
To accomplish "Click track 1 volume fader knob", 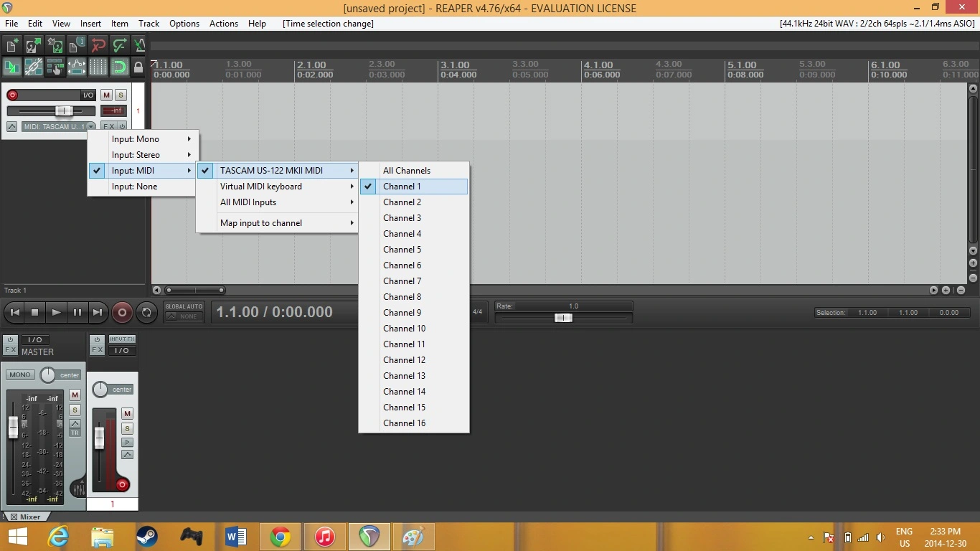I will tap(64, 110).
